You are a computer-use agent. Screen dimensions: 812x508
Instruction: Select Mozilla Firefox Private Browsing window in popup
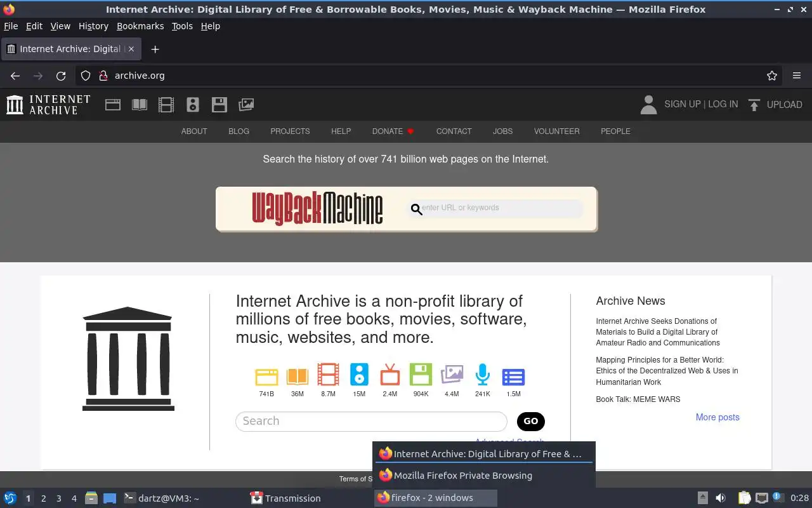pos(484,476)
